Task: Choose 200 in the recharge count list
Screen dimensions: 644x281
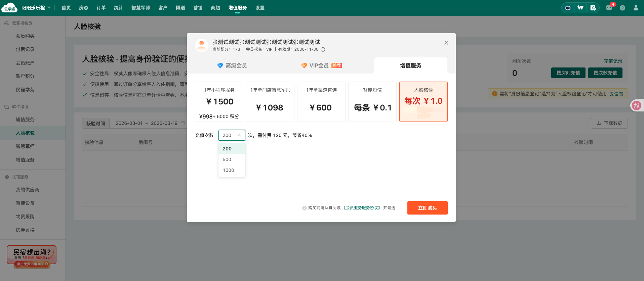Action: (232, 149)
